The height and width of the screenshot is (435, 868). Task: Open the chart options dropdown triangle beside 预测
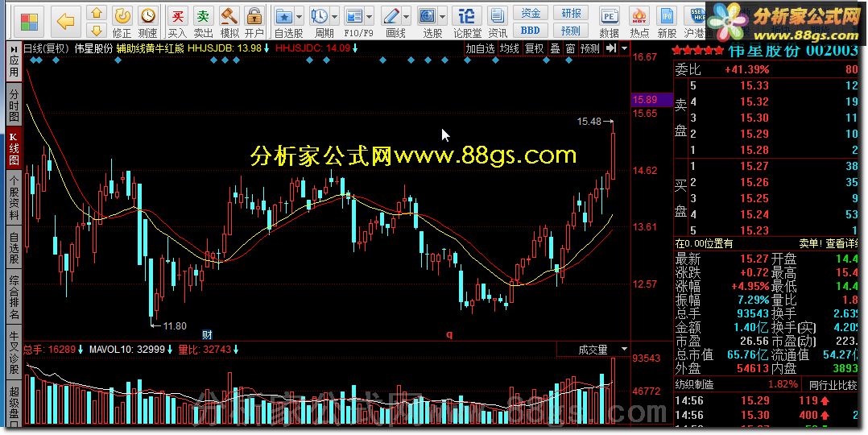click(625, 48)
